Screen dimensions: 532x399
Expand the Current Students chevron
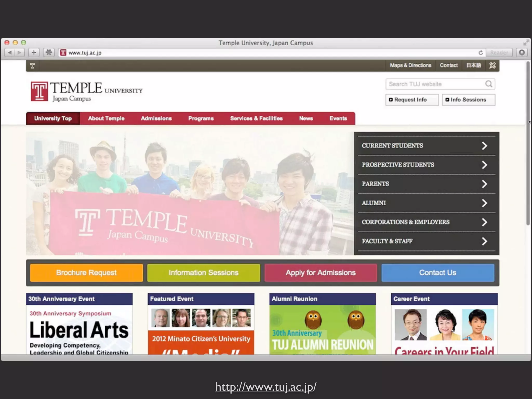[484, 146]
